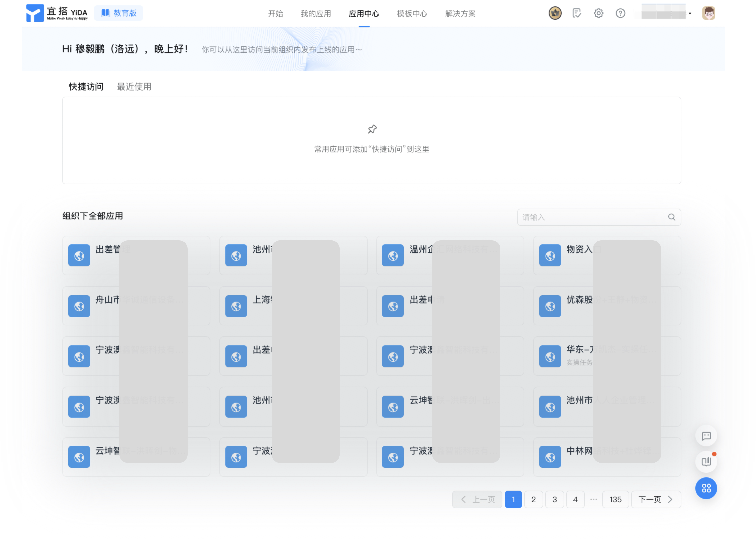Select page 2 in pagination
This screenshot has height=541, width=756.
(533, 500)
